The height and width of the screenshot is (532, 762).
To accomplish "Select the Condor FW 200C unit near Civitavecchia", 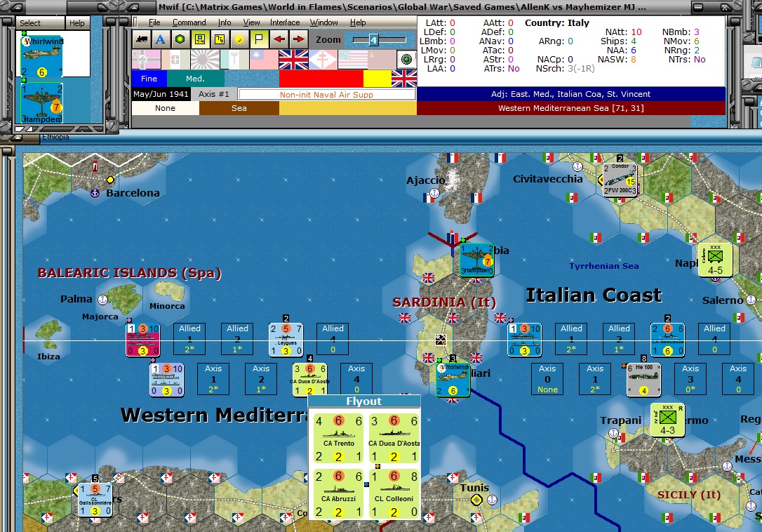I will pyautogui.click(x=620, y=180).
